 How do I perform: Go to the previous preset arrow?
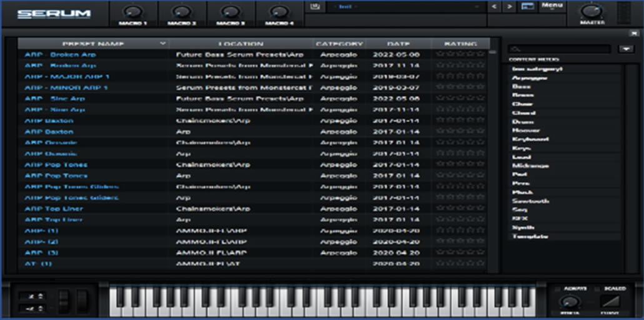pyautogui.click(x=495, y=7)
